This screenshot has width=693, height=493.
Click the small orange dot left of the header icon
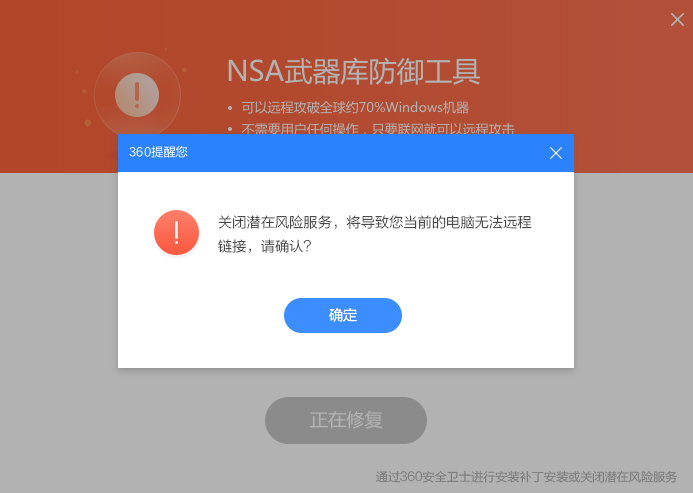(x=84, y=92)
